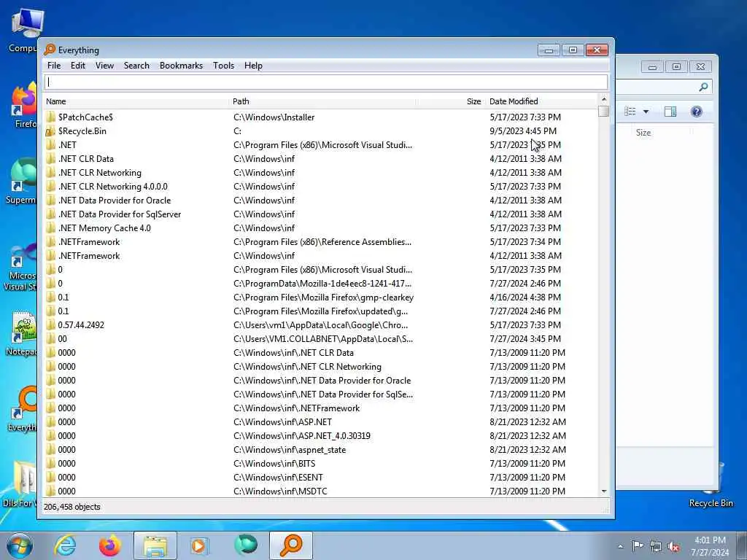Image resolution: width=747 pixels, height=560 pixels.
Task: Select the .NET Data Provider for SqlServer folder icon
Action: (x=50, y=214)
